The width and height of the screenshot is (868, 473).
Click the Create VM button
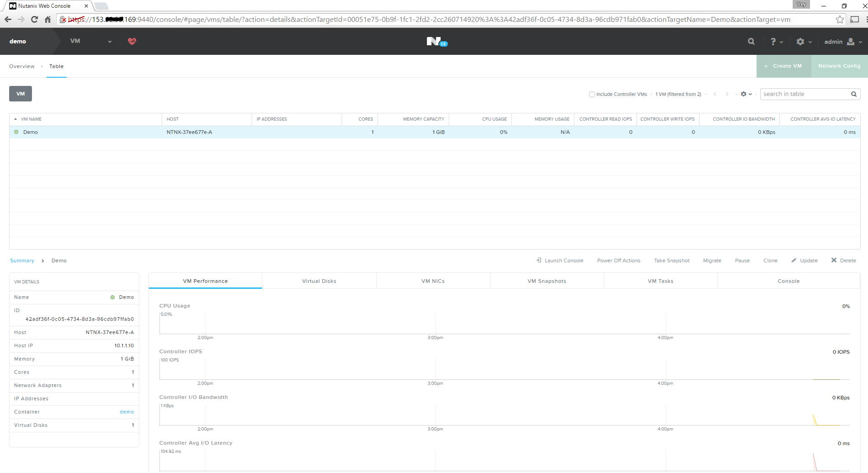[x=784, y=66]
